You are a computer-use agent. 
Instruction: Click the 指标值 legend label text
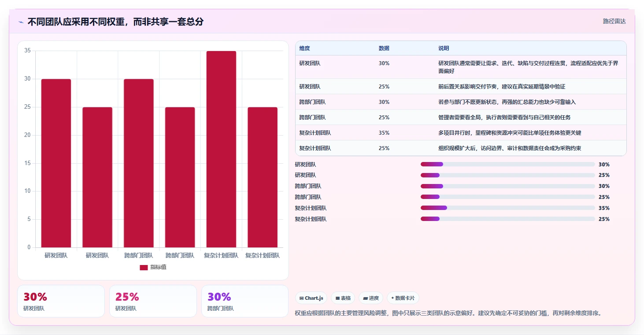click(x=158, y=267)
